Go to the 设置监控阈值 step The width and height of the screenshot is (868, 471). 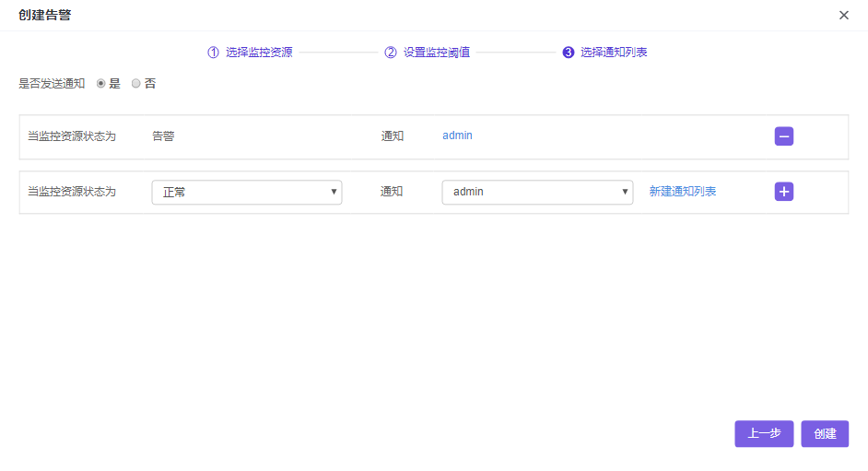(437, 53)
